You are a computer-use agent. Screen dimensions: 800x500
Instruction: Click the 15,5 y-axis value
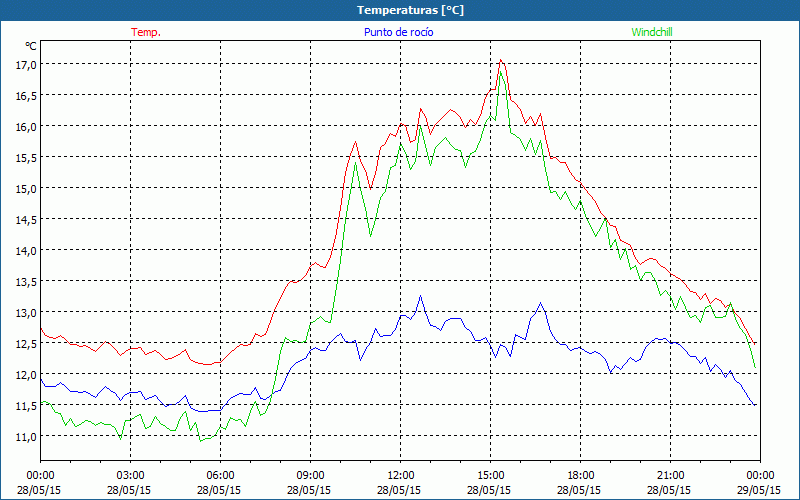pos(26,157)
